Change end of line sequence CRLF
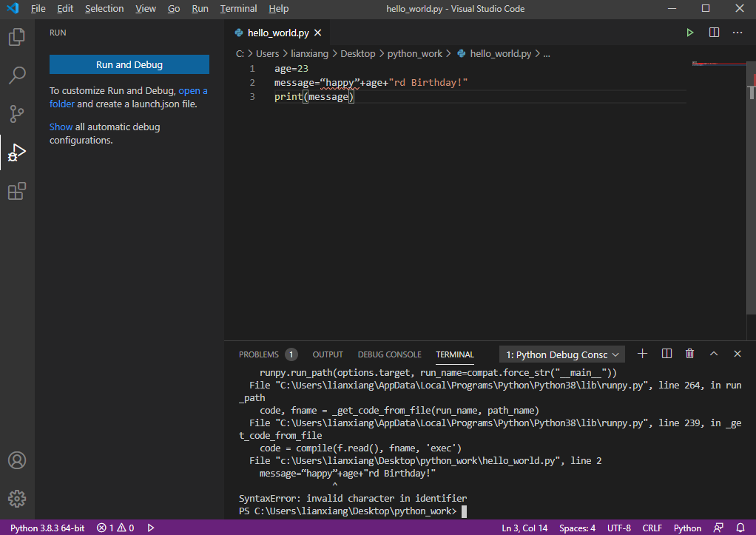Image resolution: width=756 pixels, height=535 pixels. pyautogui.click(x=652, y=528)
